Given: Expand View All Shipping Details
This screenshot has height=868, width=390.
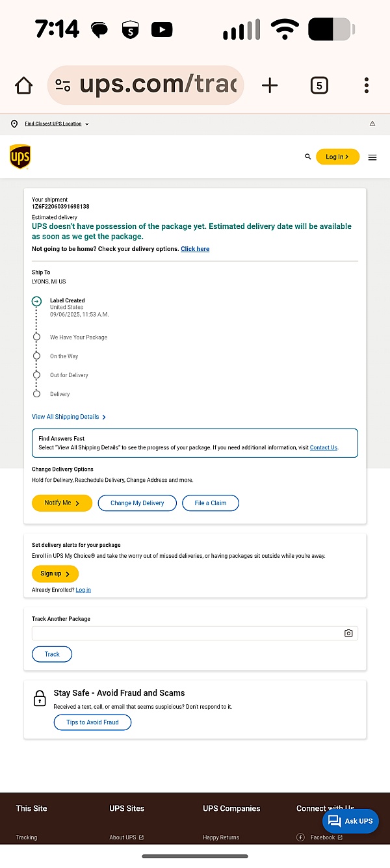Looking at the screenshot, I should [69, 417].
